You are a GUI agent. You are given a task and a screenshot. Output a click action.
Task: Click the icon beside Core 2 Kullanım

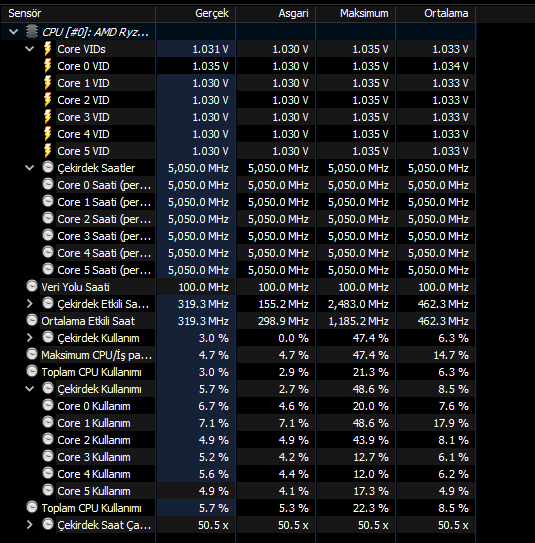point(48,439)
